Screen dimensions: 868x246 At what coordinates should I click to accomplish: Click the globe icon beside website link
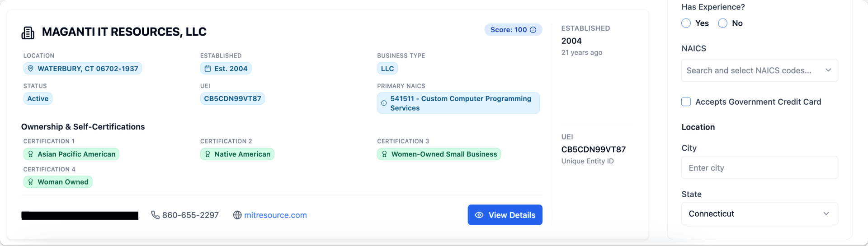[x=237, y=215]
